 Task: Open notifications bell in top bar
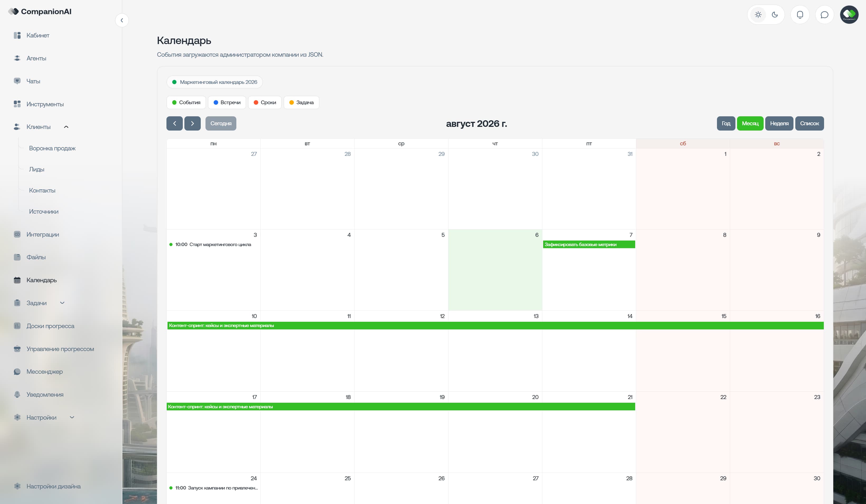pyautogui.click(x=800, y=15)
